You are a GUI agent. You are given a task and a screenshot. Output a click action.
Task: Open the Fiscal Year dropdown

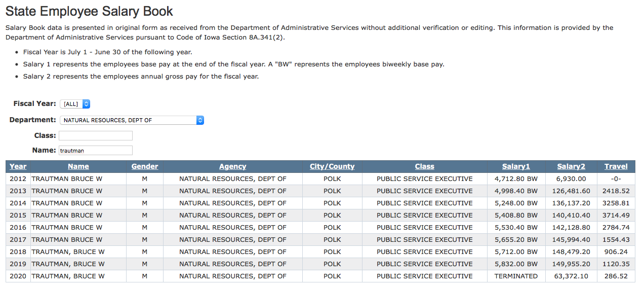(75, 104)
